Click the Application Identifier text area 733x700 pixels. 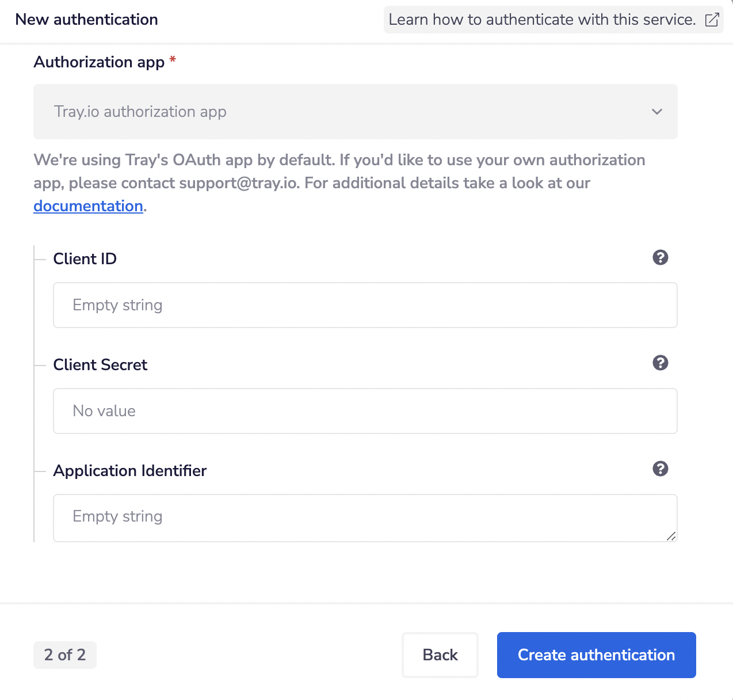point(365,517)
